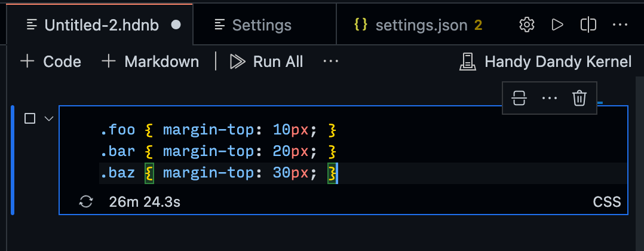Select the Handy Dandy Kernel picker
644x251 pixels.
545,62
